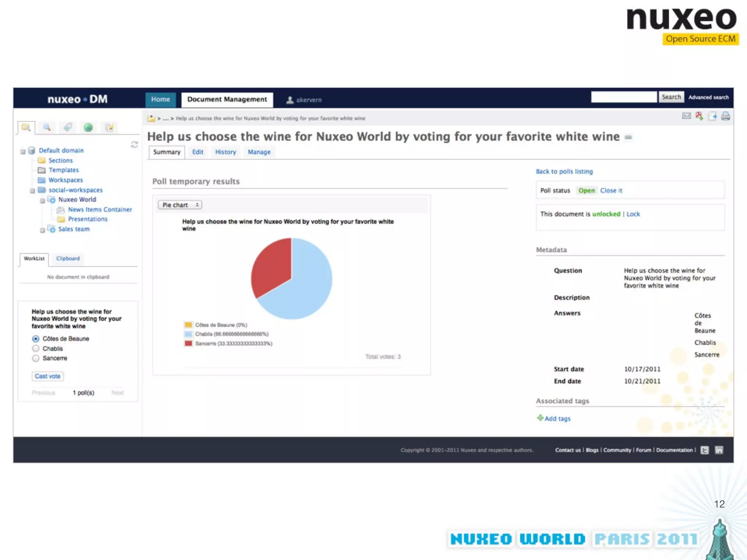This screenshot has width=747, height=560.
Task: Click the PDF export icon
Action: click(x=699, y=116)
